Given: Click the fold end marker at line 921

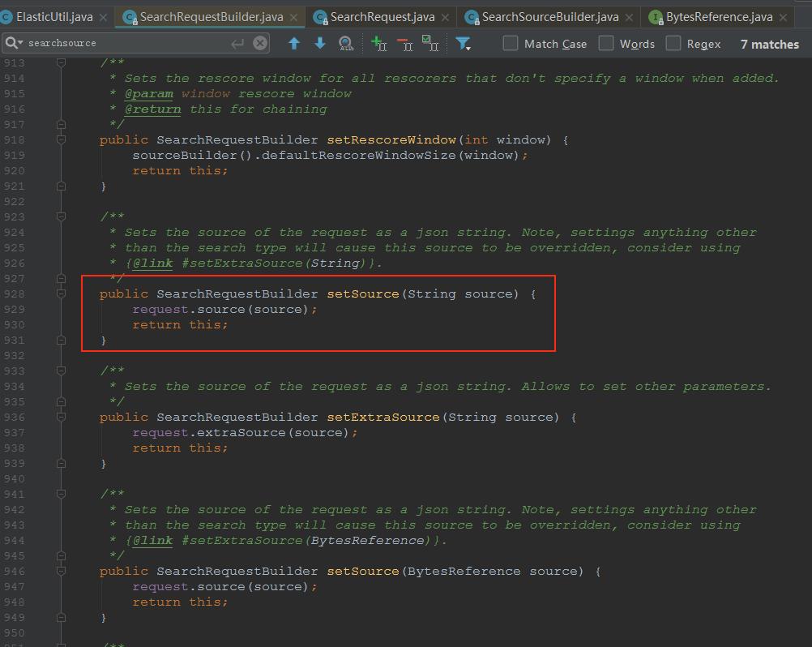Looking at the screenshot, I should [61, 186].
